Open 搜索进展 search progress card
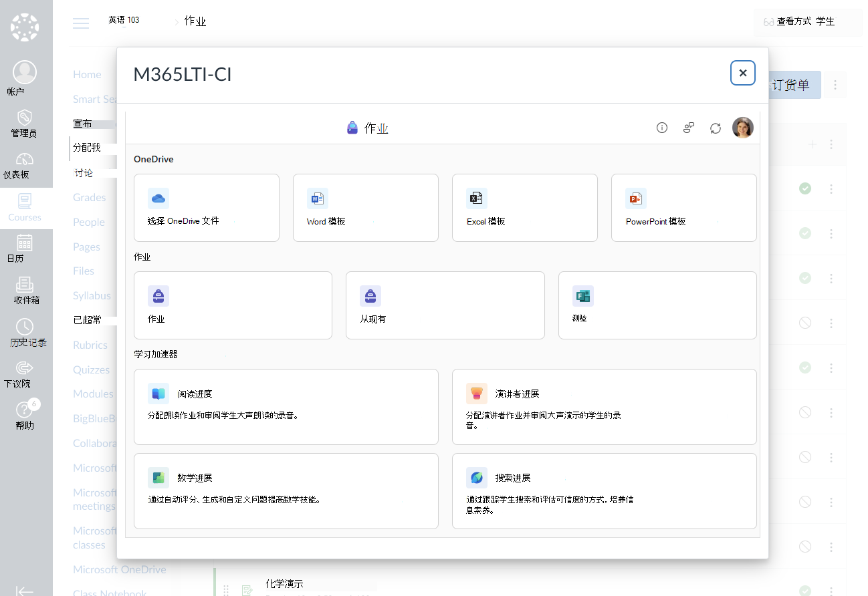 click(605, 491)
